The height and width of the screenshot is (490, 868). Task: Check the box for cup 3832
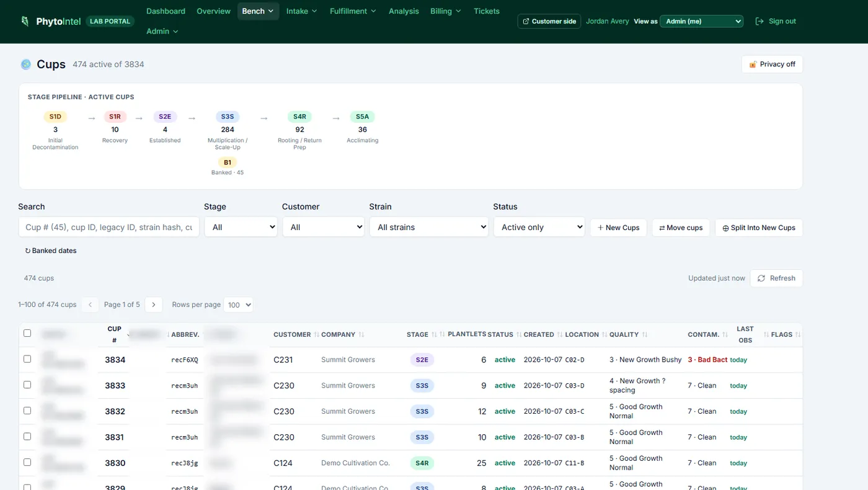(27, 411)
